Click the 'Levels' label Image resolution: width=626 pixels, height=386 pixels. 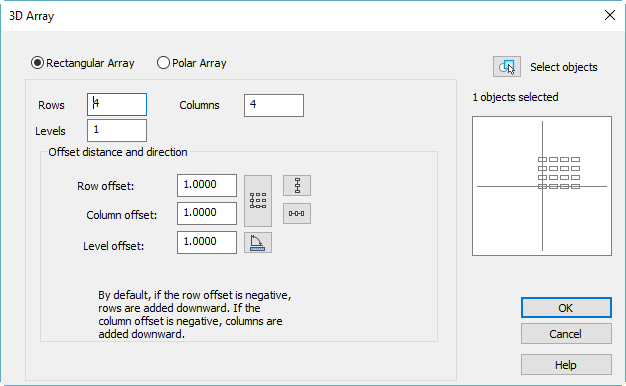tap(50, 131)
